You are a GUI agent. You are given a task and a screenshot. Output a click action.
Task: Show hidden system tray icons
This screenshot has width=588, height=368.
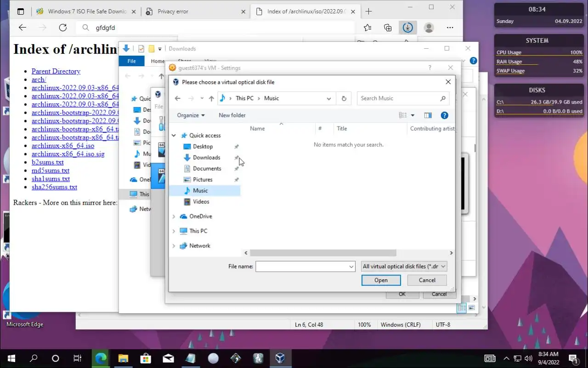[506, 358]
